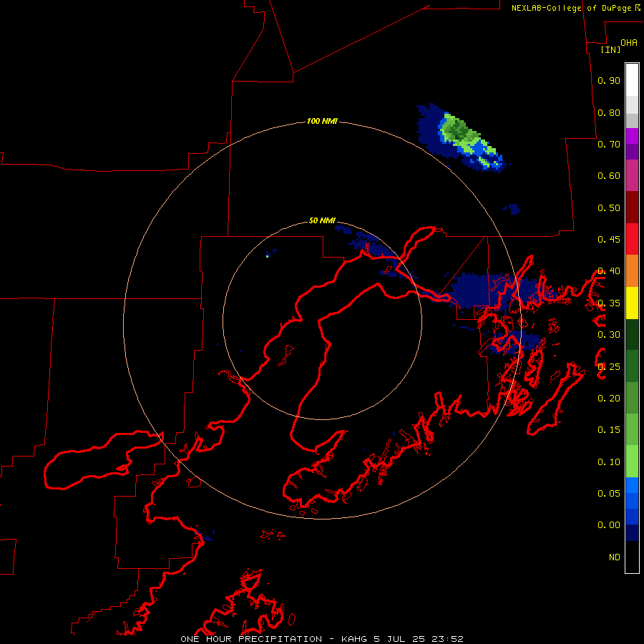Screen dimensions: 644x644
Task: Select the 0.15 legend value
Action: point(609,430)
